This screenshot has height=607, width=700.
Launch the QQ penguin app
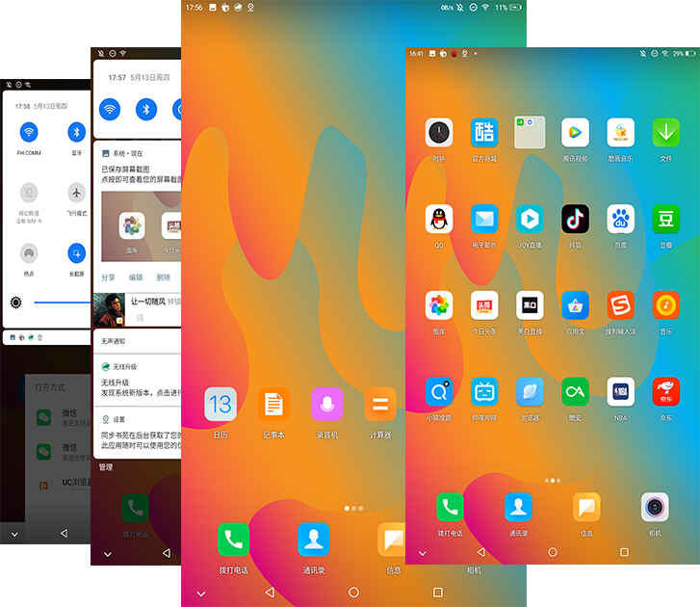pos(439,219)
